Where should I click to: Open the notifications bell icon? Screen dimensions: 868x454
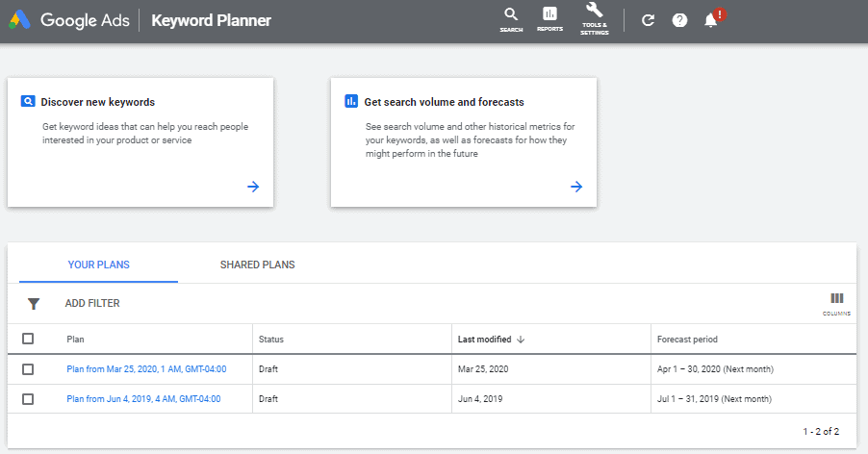(713, 18)
